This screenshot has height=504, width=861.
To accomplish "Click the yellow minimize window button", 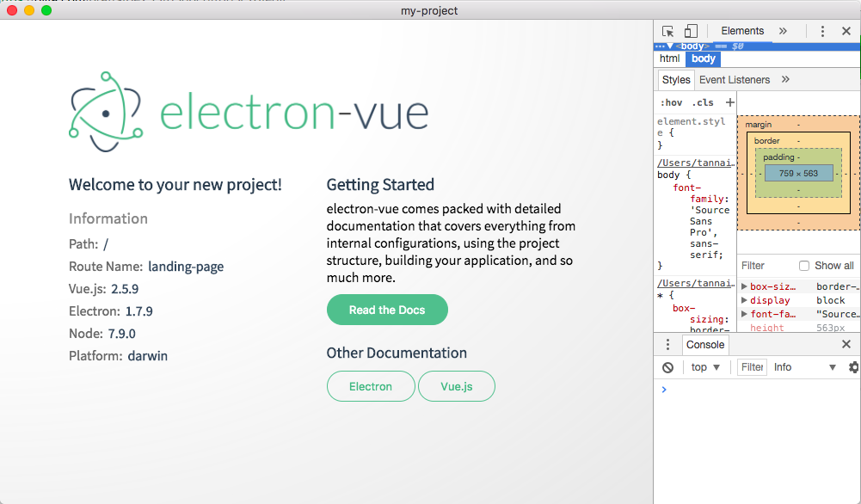I will (29, 10).
